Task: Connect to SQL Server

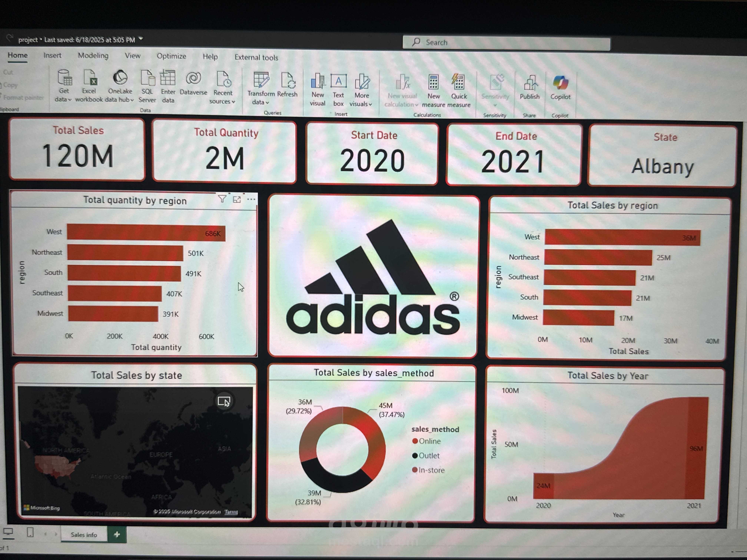Action: click(147, 86)
